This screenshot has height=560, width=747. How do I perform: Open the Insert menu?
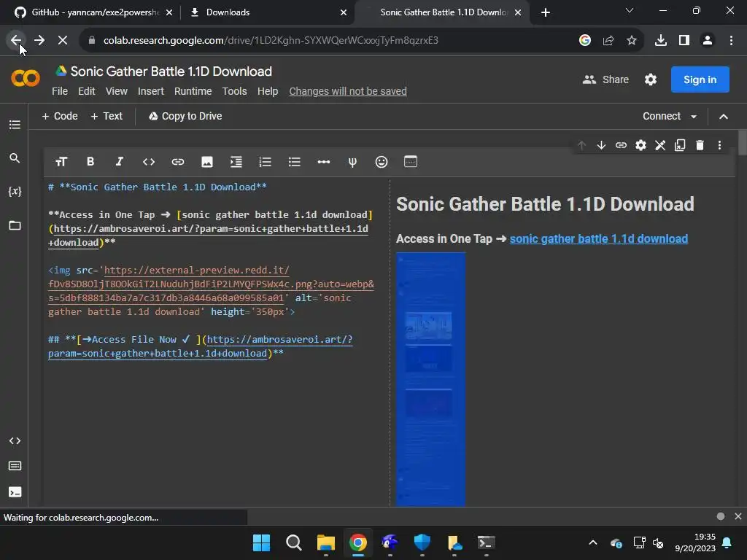[150, 91]
